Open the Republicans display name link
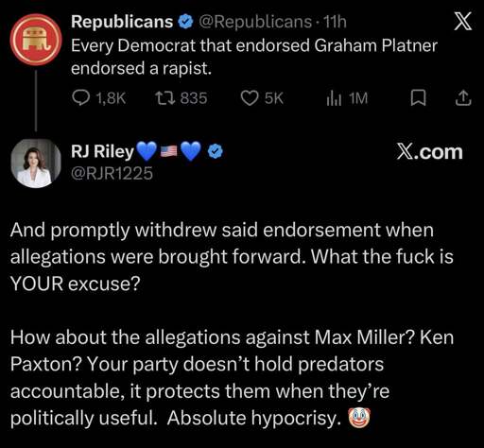484x448 pixels. (122, 22)
